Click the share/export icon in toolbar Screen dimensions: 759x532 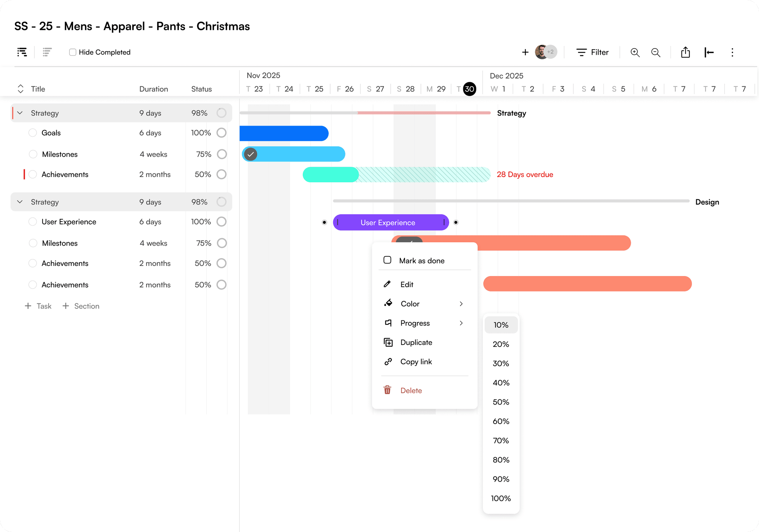point(685,52)
